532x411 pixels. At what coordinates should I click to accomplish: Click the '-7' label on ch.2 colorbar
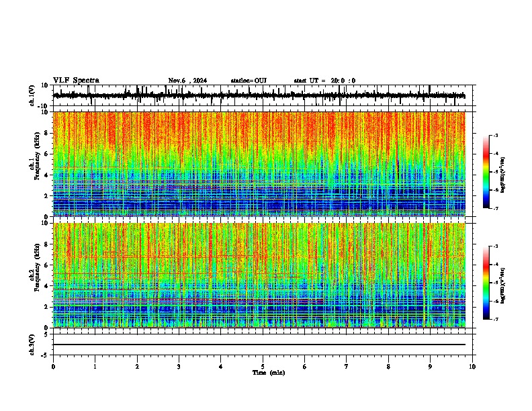(496, 319)
